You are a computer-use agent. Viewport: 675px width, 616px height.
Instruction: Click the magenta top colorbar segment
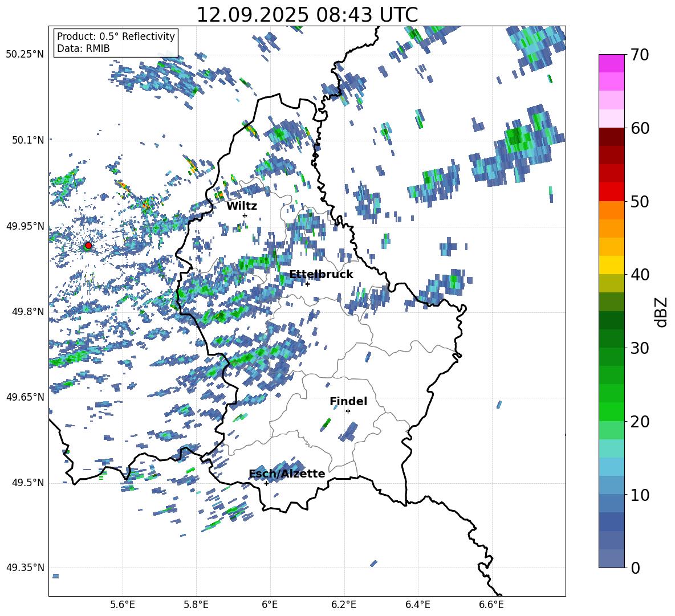click(x=611, y=63)
